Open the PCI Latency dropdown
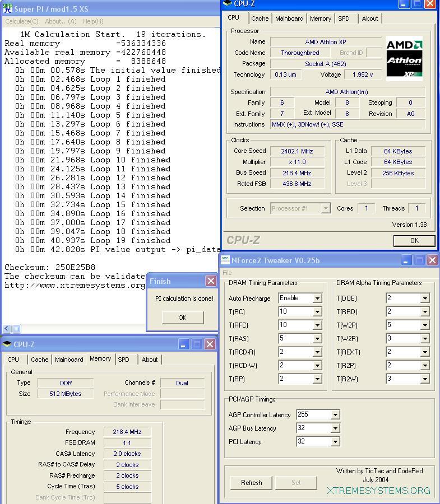 (x=335, y=442)
